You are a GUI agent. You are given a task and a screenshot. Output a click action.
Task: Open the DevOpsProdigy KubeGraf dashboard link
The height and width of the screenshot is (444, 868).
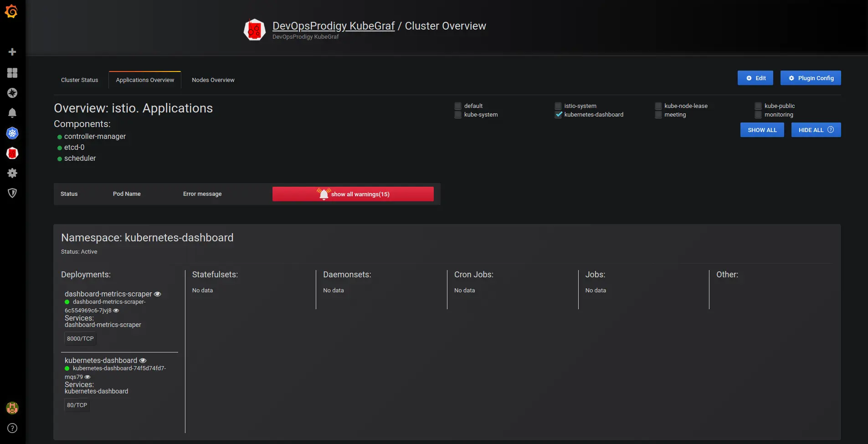(333, 26)
